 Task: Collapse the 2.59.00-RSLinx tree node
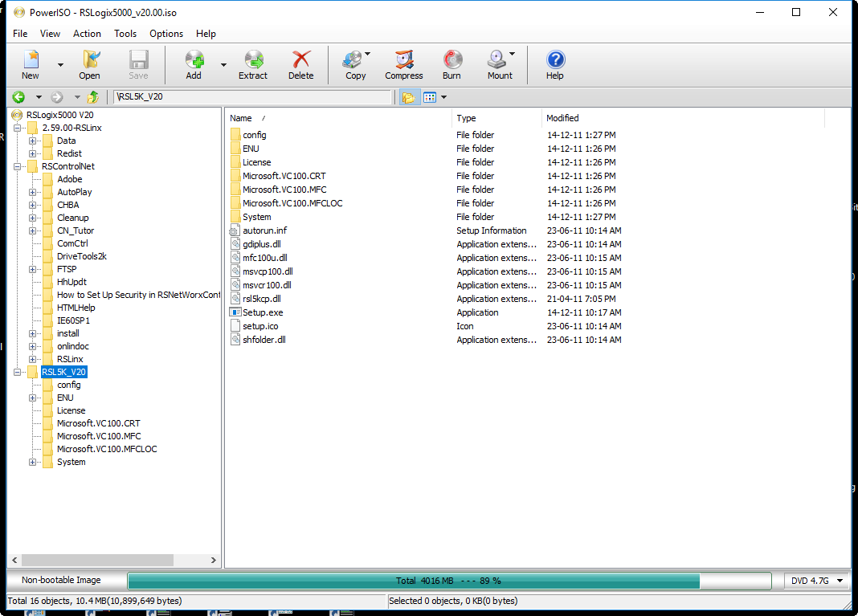18,128
